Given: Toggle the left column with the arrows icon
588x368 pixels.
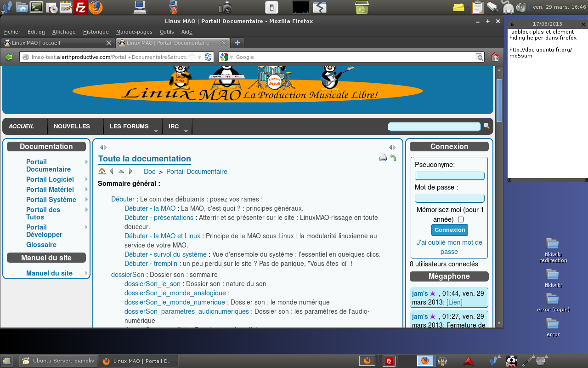Looking at the screenshot, I should 103,147.
